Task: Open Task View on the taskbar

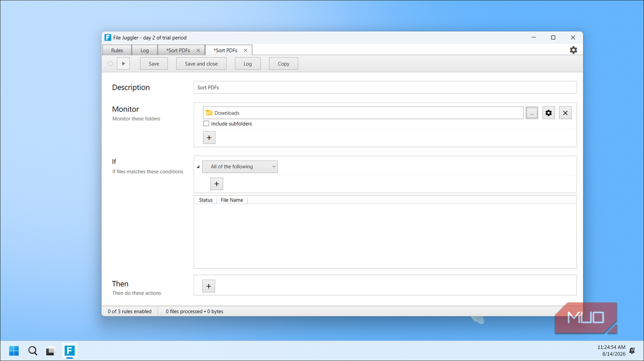Action: (51, 351)
